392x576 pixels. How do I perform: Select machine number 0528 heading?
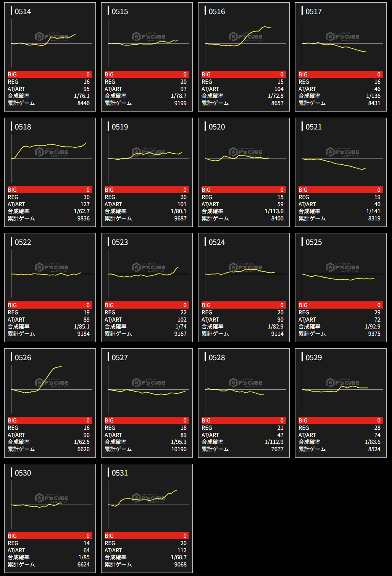217,358
